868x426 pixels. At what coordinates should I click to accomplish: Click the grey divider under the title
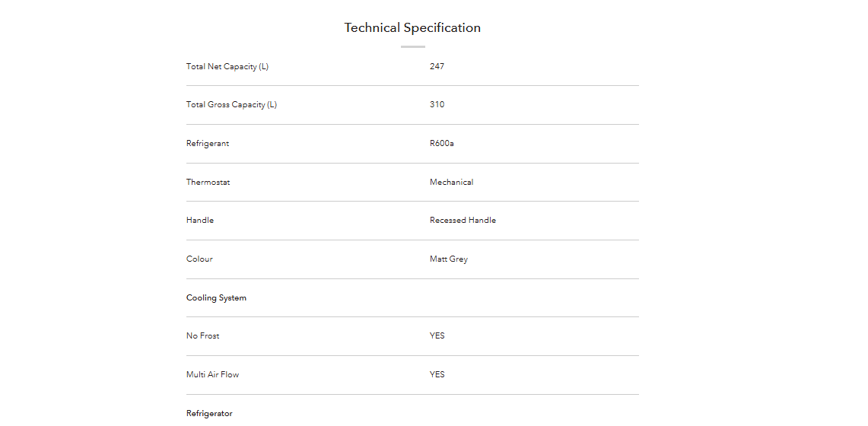pyautogui.click(x=413, y=47)
